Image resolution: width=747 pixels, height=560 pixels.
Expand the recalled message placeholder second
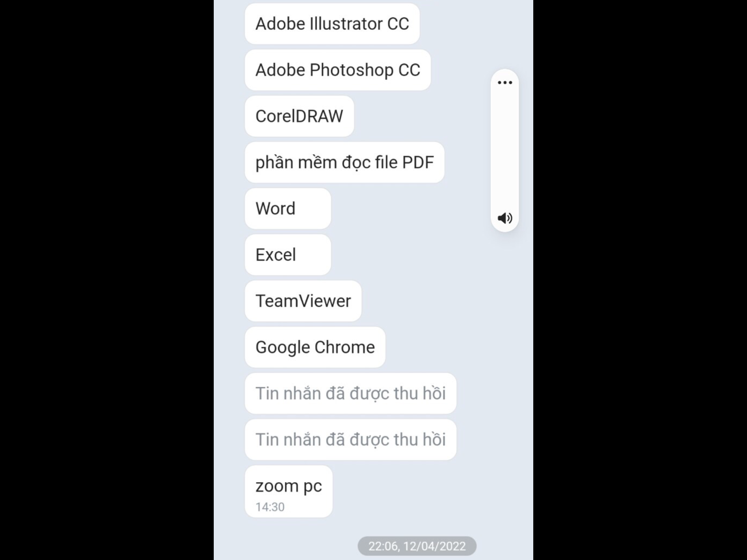tap(351, 439)
